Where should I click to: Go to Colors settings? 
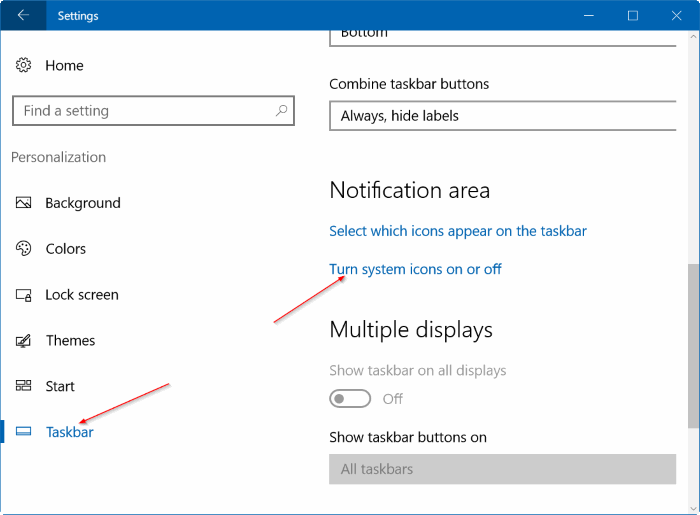coord(66,249)
